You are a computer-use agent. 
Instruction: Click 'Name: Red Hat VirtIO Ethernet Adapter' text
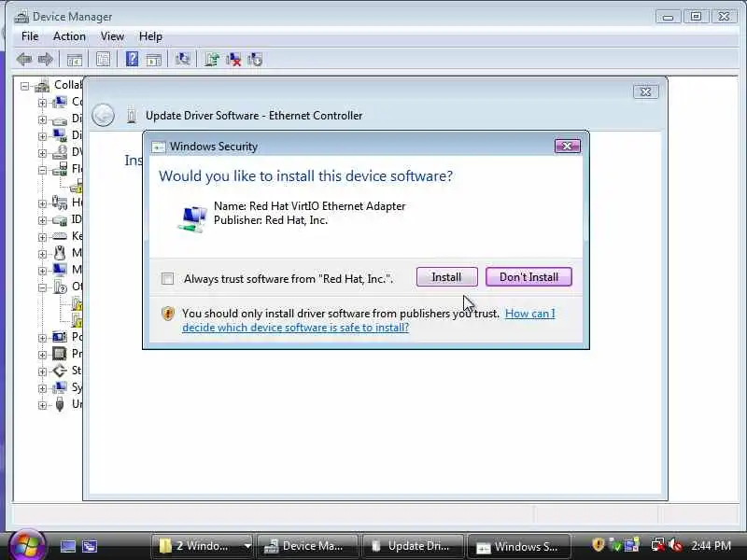310,206
